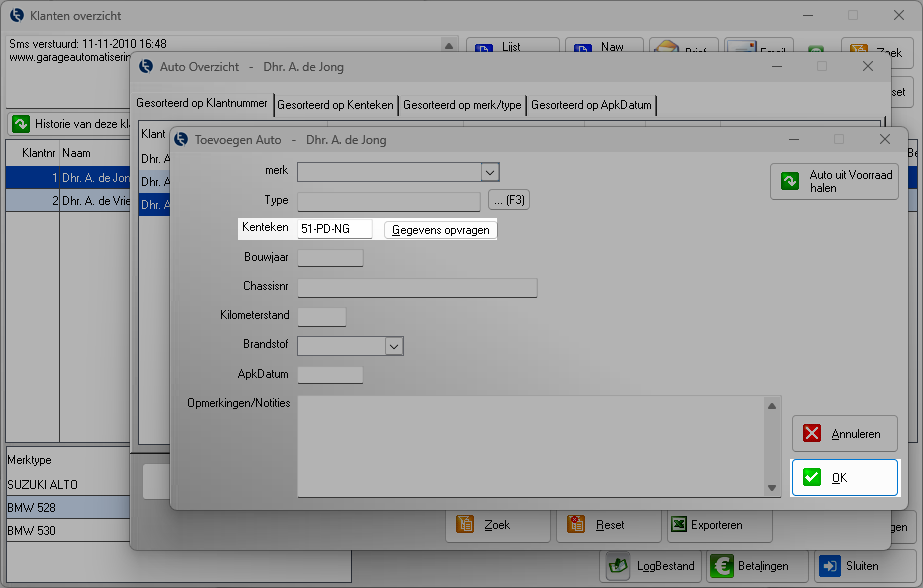Switch to Gesorteerd op Kenteken tab
The height and width of the screenshot is (588, 923).
(x=335, y=104)
